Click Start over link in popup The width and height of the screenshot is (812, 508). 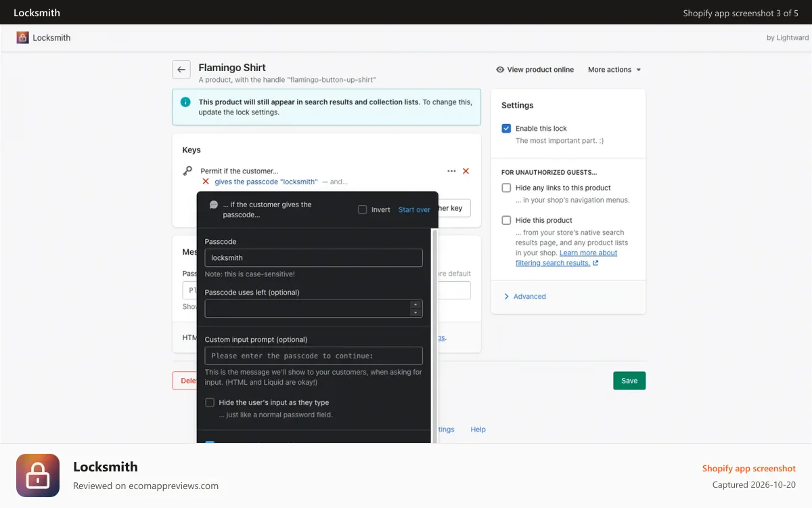click(x=414, y=210)
